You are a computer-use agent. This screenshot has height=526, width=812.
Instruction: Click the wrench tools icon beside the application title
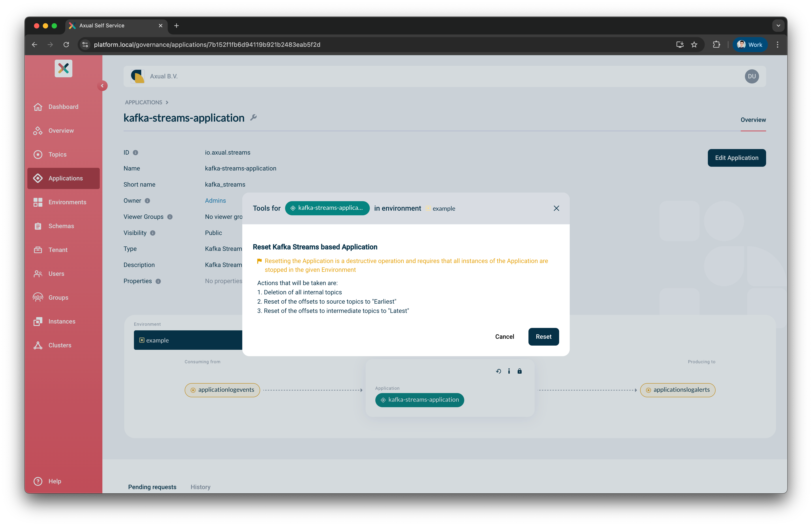253,117
